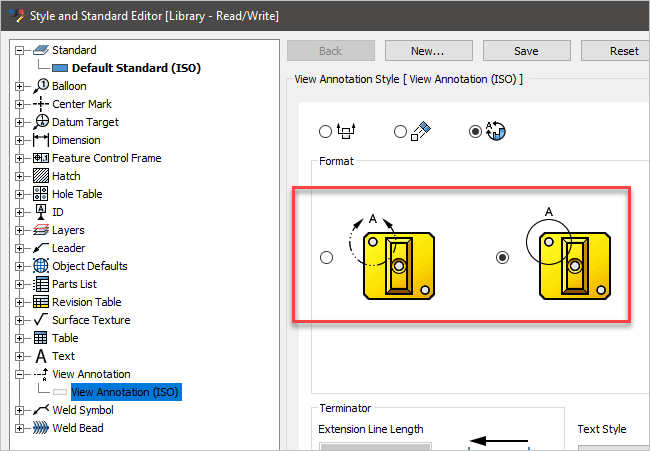Choose the dashed arrow boundary format radio

point(326,257)
